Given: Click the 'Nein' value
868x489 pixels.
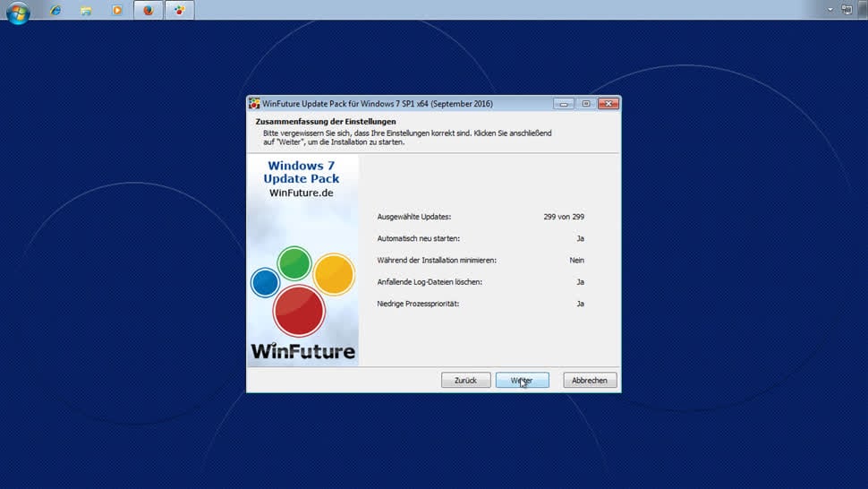Looking at the screenshot, I should (577, 261).
